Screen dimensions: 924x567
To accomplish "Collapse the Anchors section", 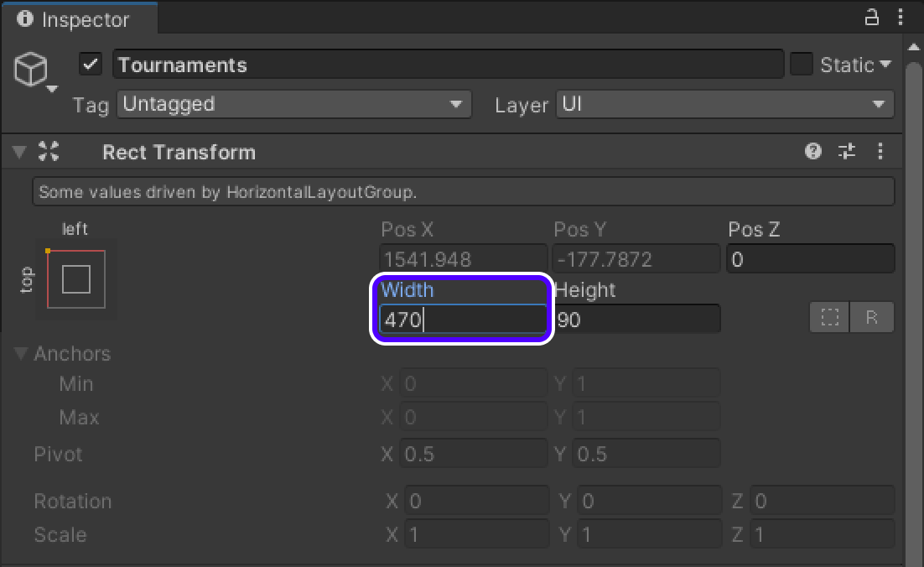I will coord(22,354).
